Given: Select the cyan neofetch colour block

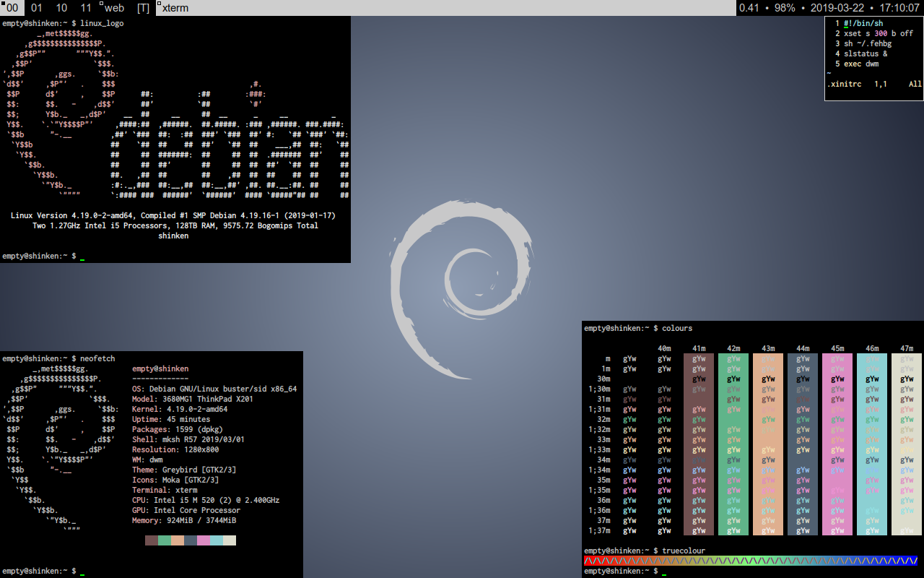Looking at the screenshot, I should coord(217,540).
